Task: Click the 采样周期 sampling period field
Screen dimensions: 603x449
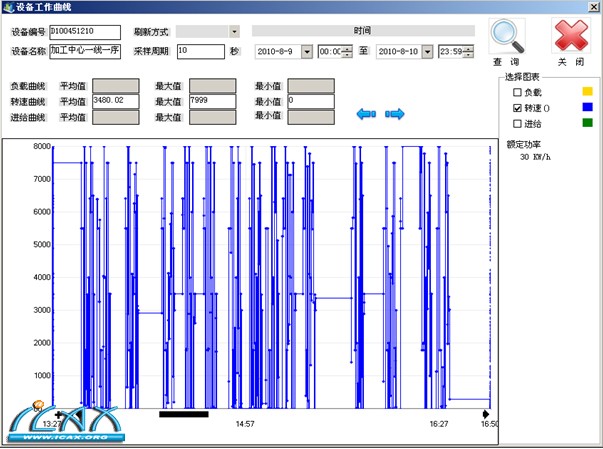Action: (x=200, y=50)
